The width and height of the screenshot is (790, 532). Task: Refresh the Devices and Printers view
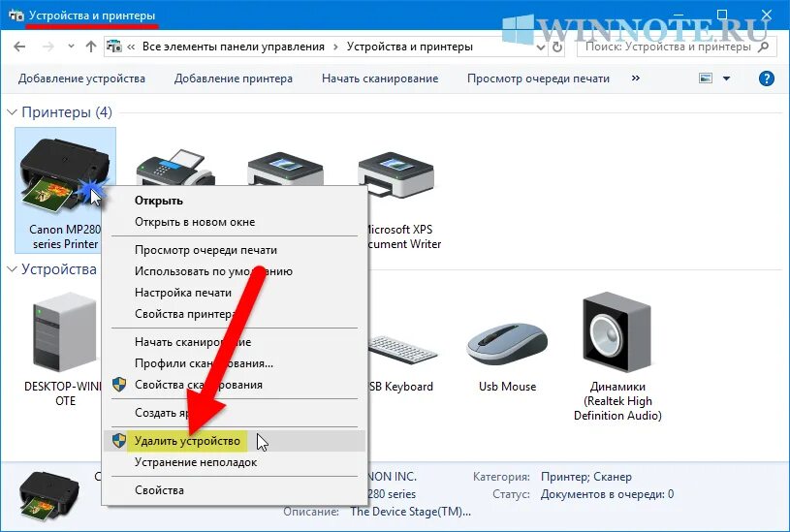tap(556, 47)
